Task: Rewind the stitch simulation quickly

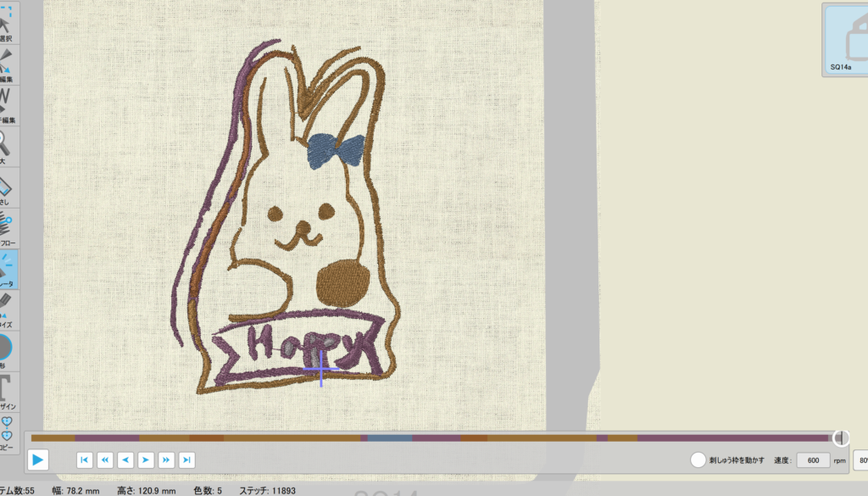Action: pos(105,460)
